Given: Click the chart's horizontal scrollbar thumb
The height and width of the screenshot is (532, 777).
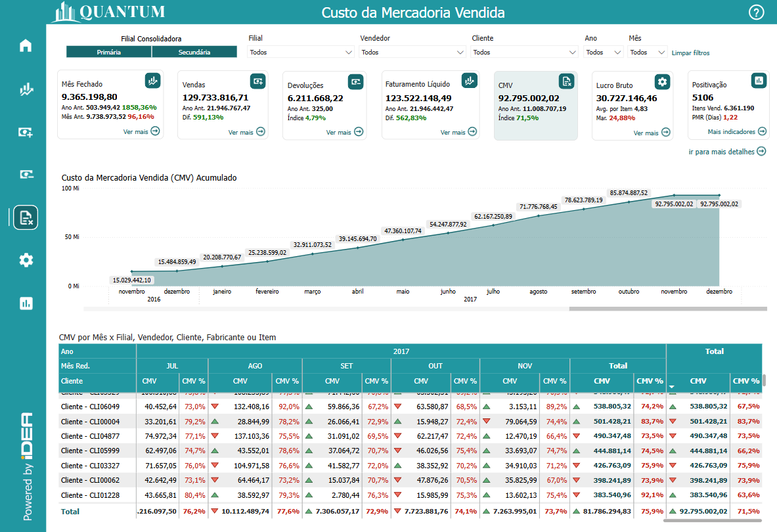Looking at the screenshot, I should click(x=667, y=308).
